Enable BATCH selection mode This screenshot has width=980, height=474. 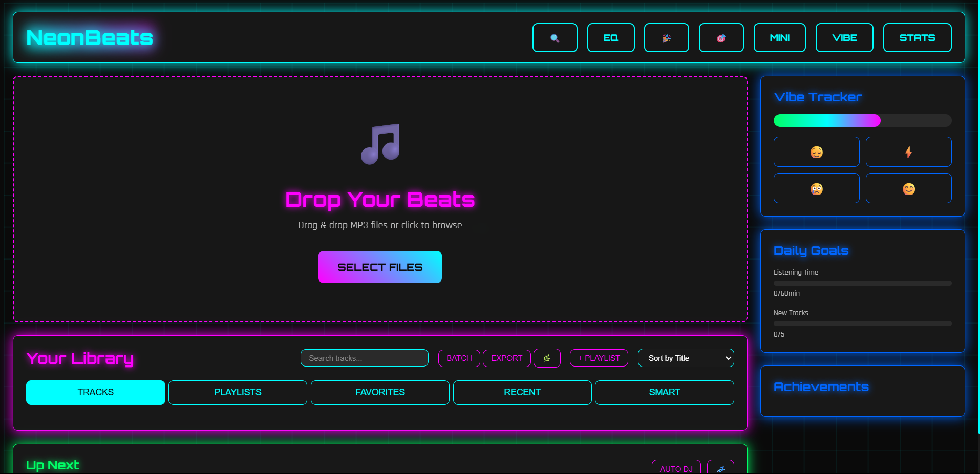point(459,358)
